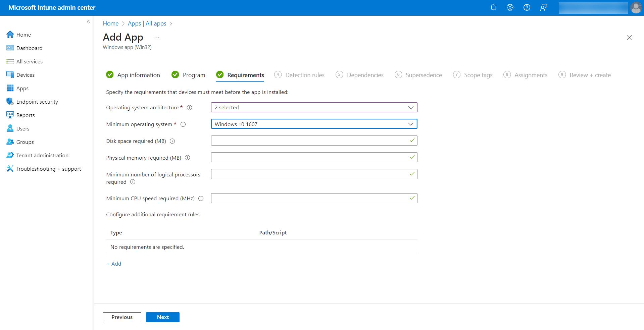
Task: Click the help question mark icon
Action: tap(527, 7)
